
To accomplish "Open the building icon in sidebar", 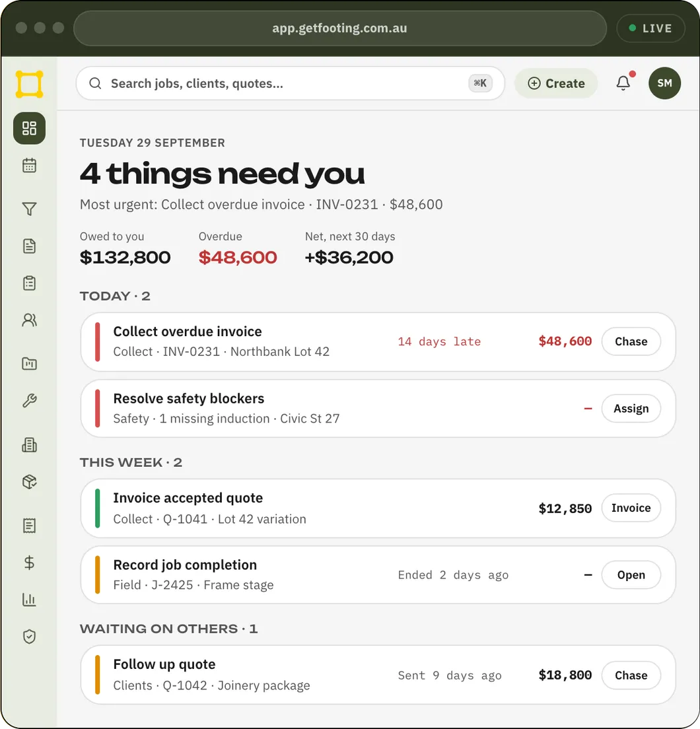I will tap(29, 445).
